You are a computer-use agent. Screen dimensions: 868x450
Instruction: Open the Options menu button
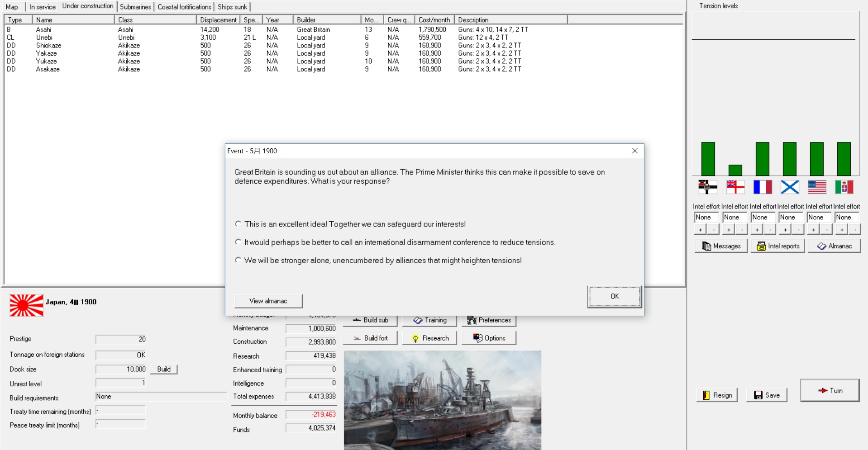tap(489, 338)
